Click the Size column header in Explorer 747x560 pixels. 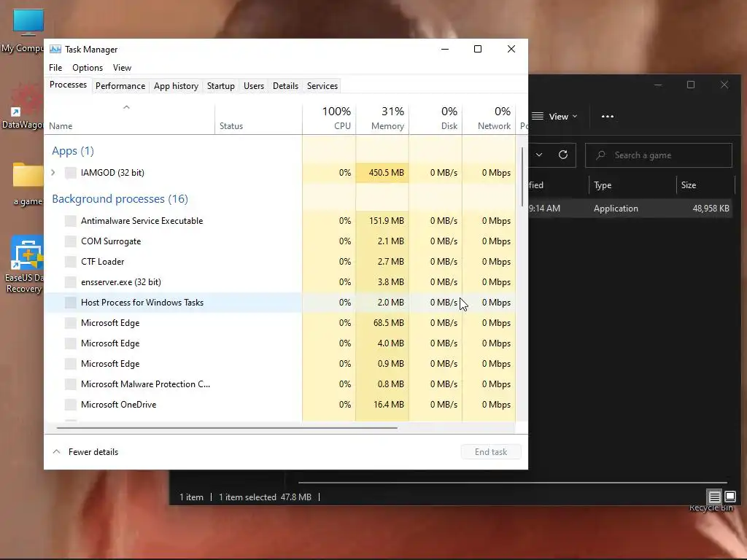705,184
